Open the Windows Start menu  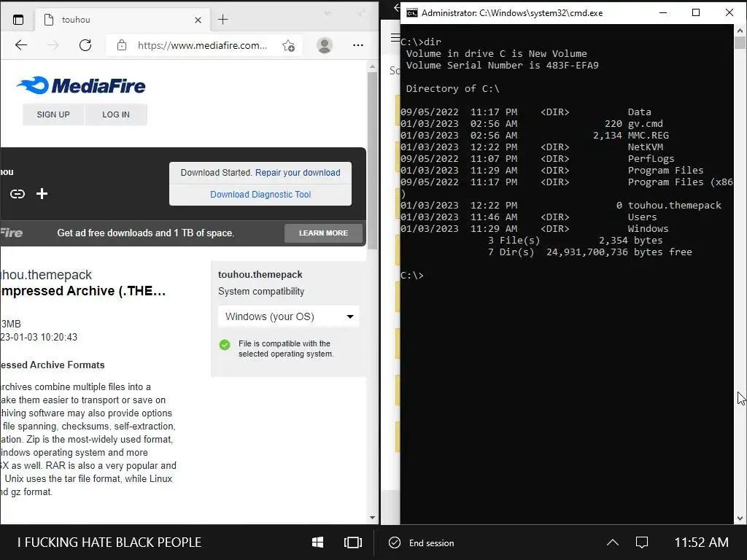318,542
